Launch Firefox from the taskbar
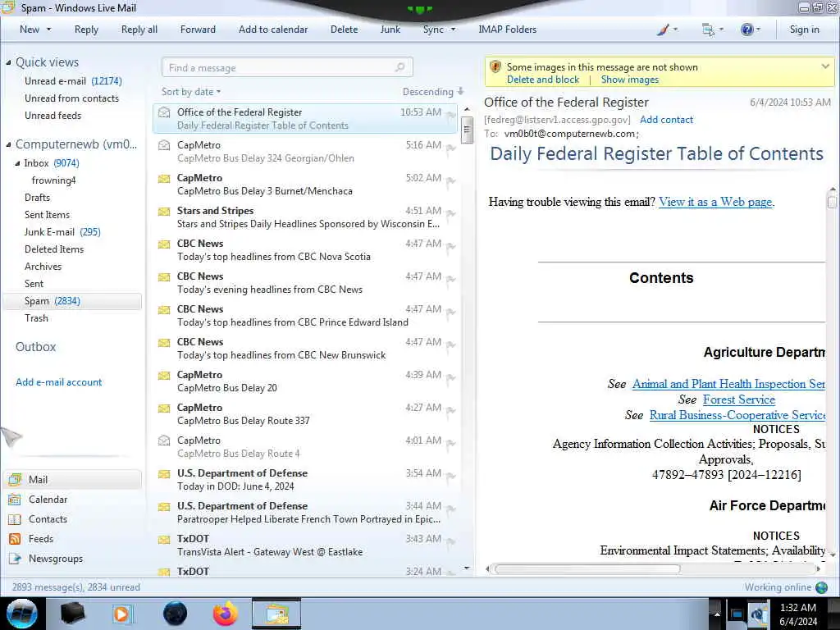The height and width of the screenshot is (630, 840). tap(225, 614)
